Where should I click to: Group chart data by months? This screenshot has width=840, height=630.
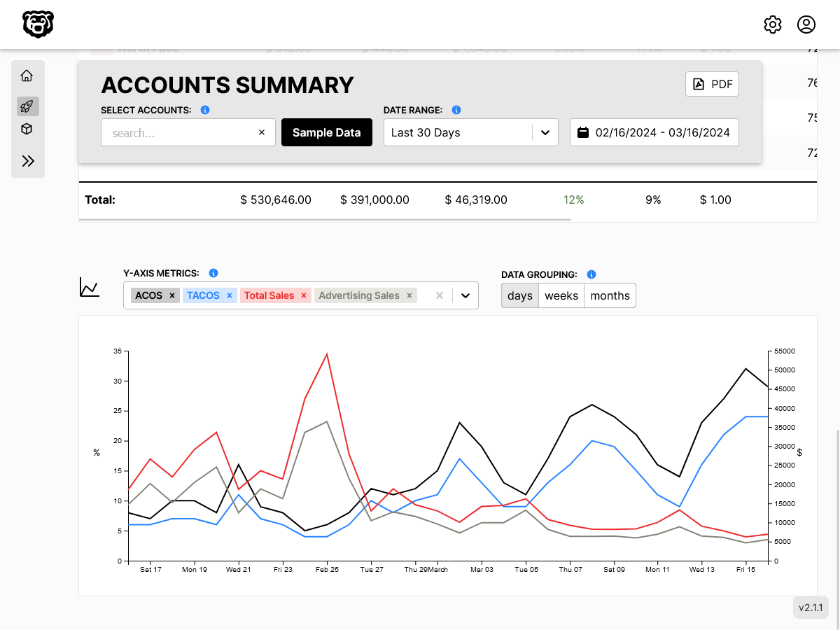pos(610,295)
